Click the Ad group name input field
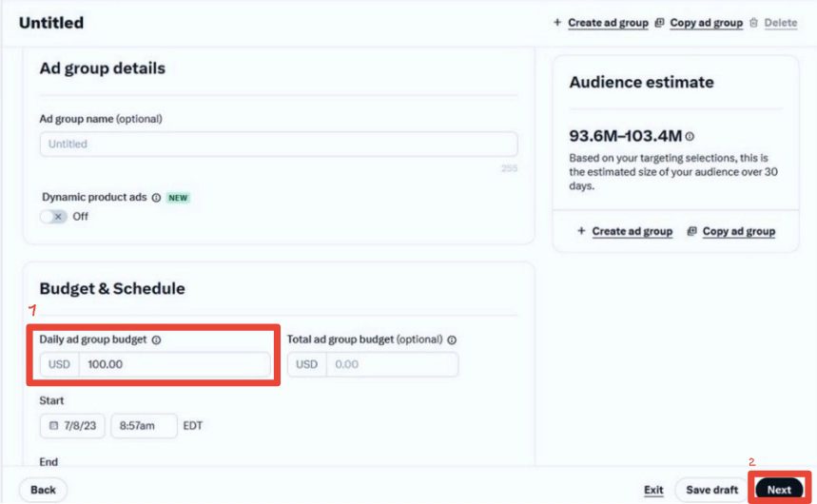The width and height of the screenshot is (817, 504). coord(279,144)
